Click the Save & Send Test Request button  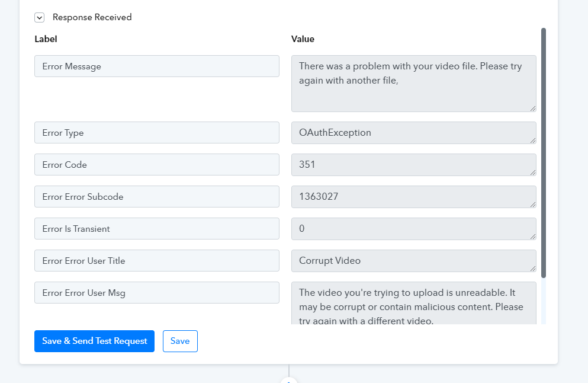(x=95, y=341)
